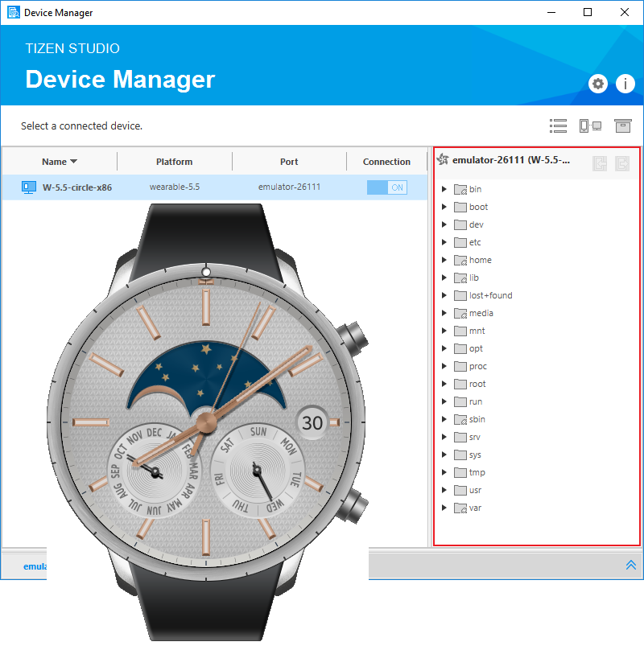Select the media folder

pos(481,314)
